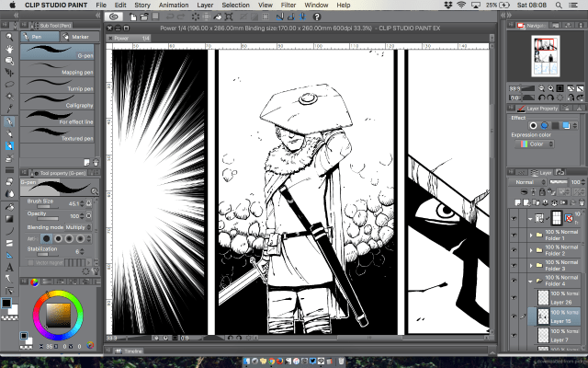Toggle visibility of Layer 26
Viewport: 588px width, 368px height.
pyautogui.click(x=513, y=300)
